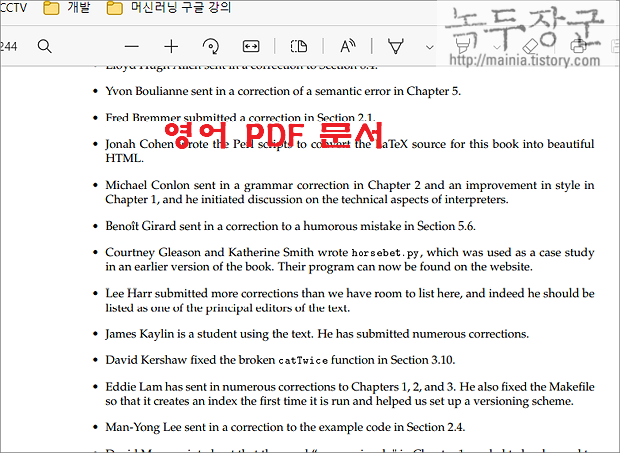620x453 pixels.
Task: Open the 머신러닝 구글 강의 bookmarks folder
Action: (169, 8)
